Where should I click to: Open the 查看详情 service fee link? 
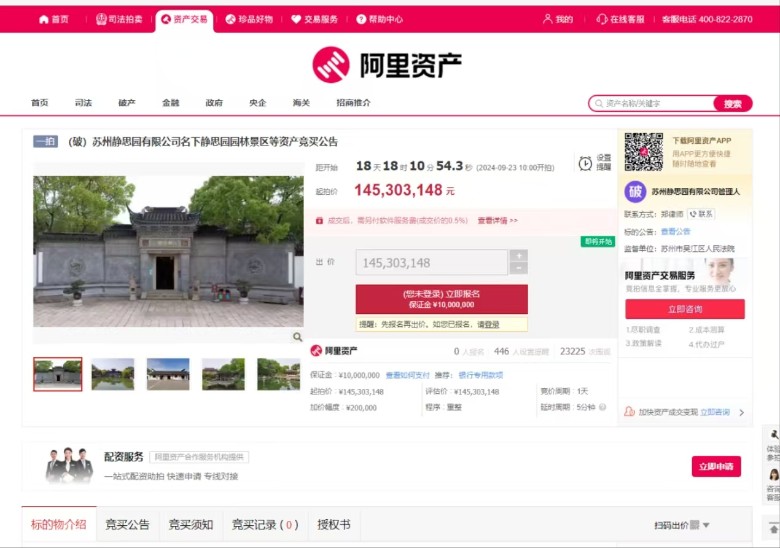point(497,220)
